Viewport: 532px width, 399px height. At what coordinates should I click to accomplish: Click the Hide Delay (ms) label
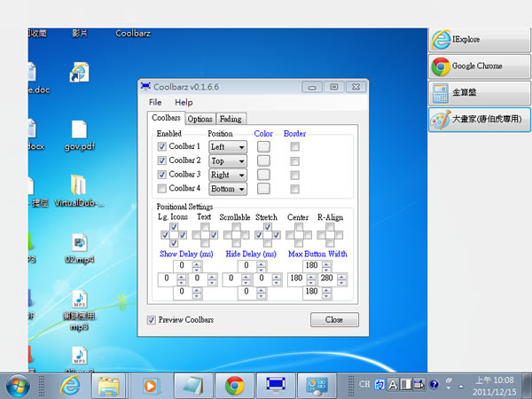(251, 254)
